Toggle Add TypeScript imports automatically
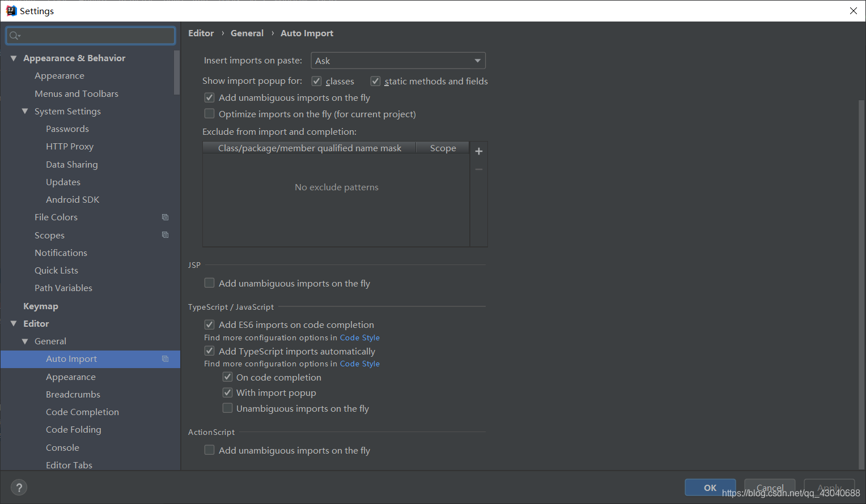The image size is (866, 504). click(210, 351)
